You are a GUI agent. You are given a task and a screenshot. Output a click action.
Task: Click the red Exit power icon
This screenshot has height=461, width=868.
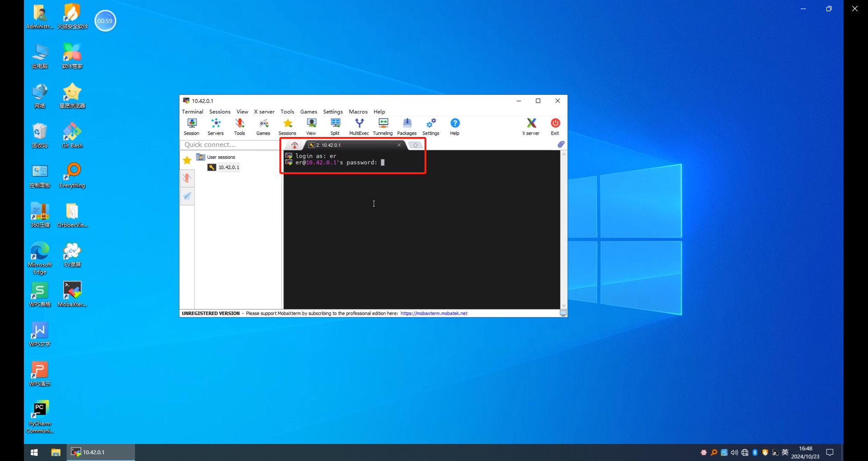pyautogui.click(x=555, y=127)
